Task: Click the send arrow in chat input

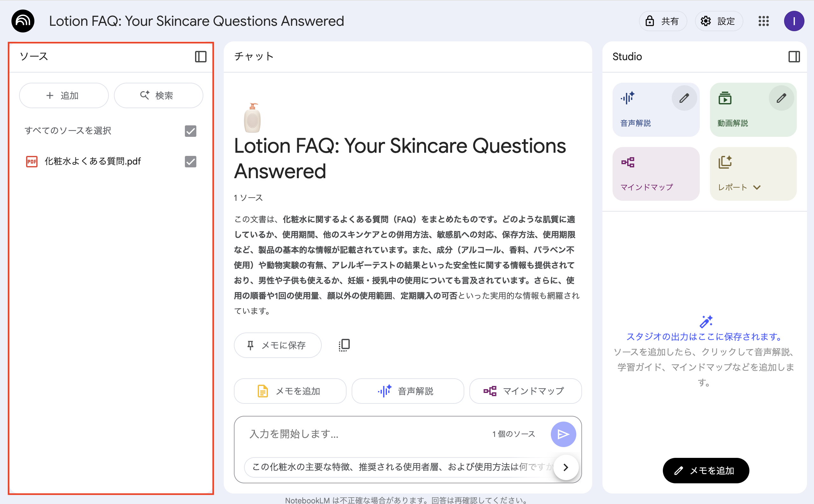Action: coord(563,434)
